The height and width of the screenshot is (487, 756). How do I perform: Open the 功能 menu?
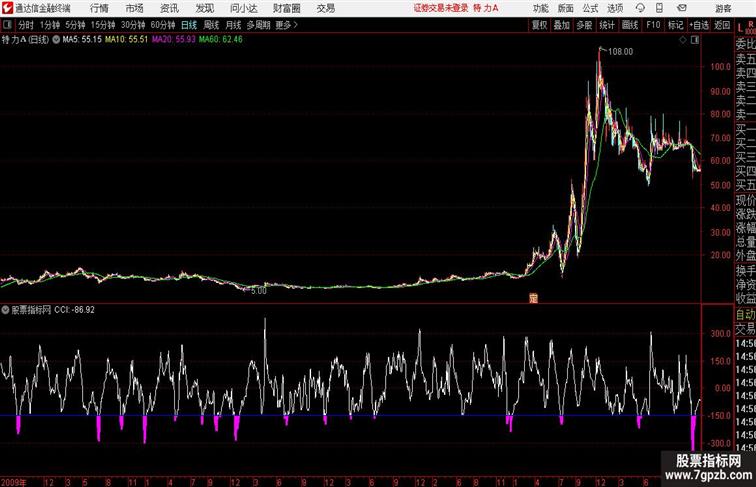(540, 8)
